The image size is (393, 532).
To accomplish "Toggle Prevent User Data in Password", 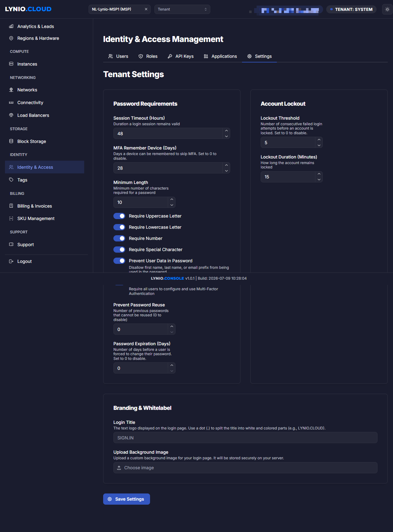I will (119, 261).
